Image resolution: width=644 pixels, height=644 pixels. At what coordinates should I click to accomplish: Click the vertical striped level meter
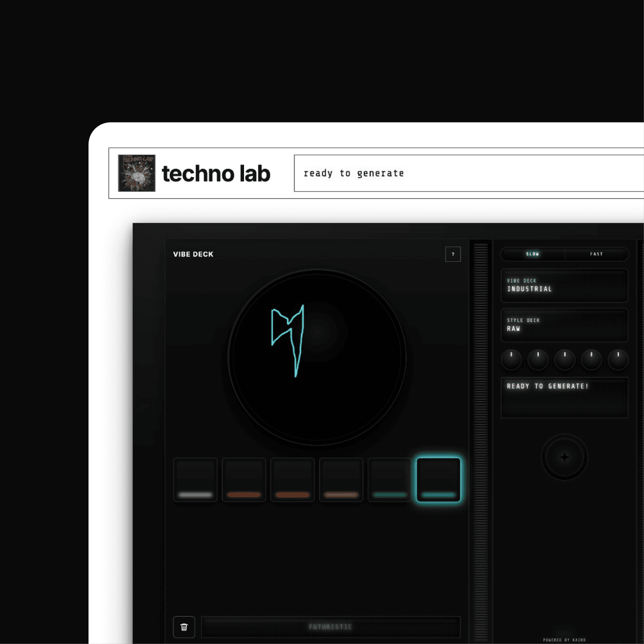(x=481, y=441)
